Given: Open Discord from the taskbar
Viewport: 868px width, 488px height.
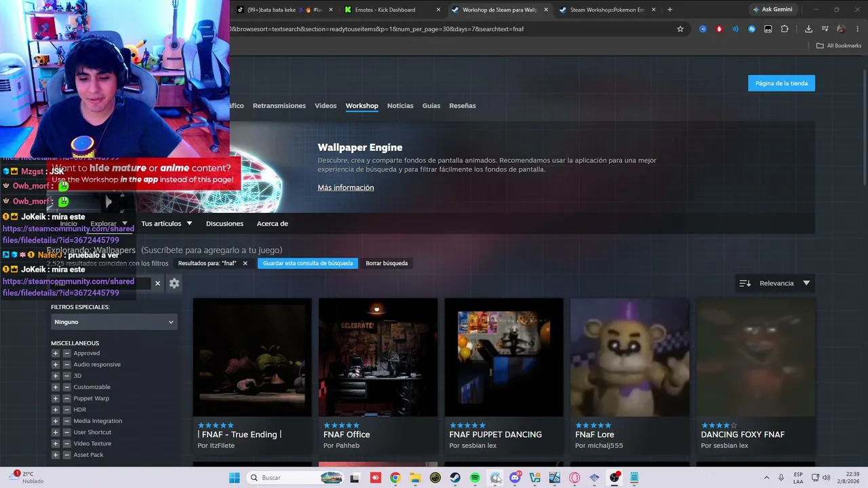Looking at the screenshot, I should (x=515, y=478).
